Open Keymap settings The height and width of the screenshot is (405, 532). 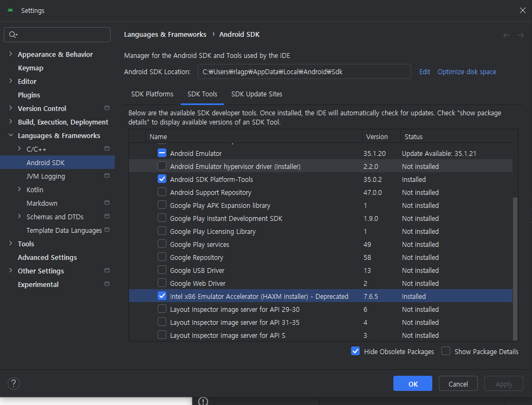pos(30,68)
